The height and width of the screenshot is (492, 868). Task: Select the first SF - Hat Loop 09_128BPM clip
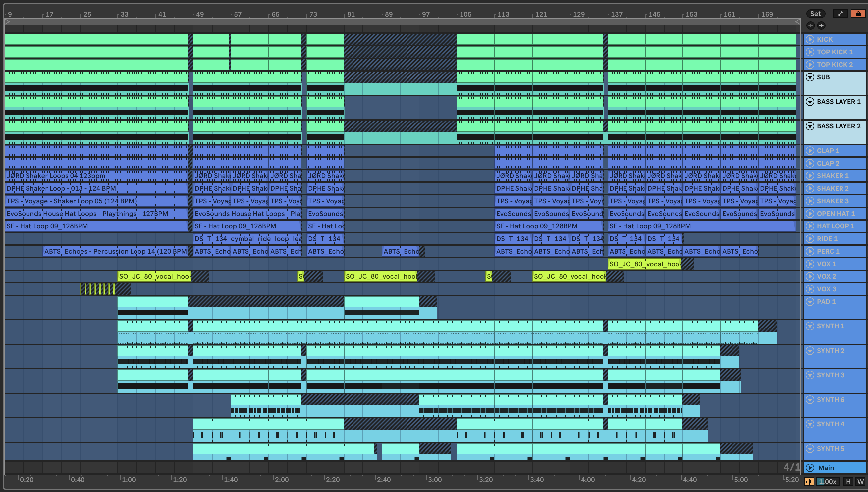(x=96, y=226)
